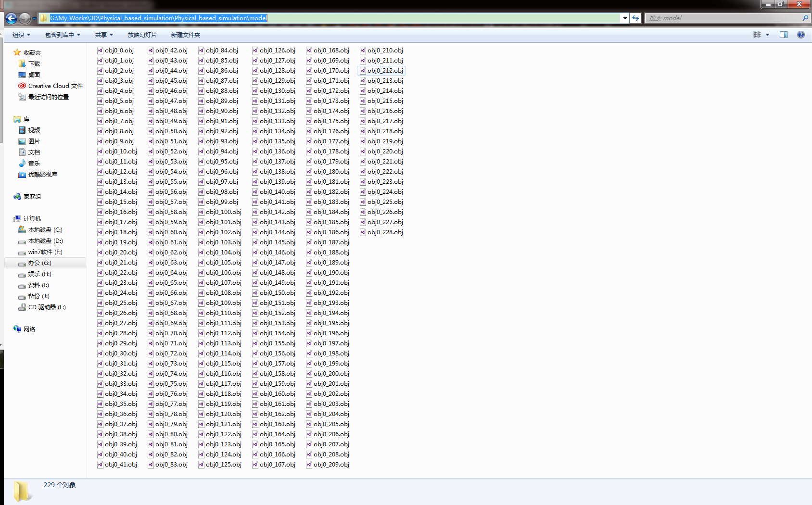Open the 共享 menu
The image size is (812, 505).
point(104,35)
